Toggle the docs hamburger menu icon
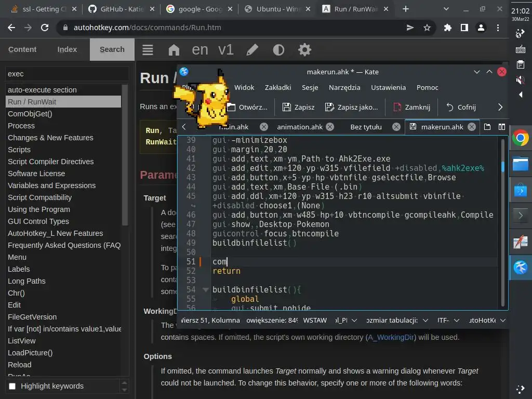Screen dimensions: 532x399 [x=147, y=50]
